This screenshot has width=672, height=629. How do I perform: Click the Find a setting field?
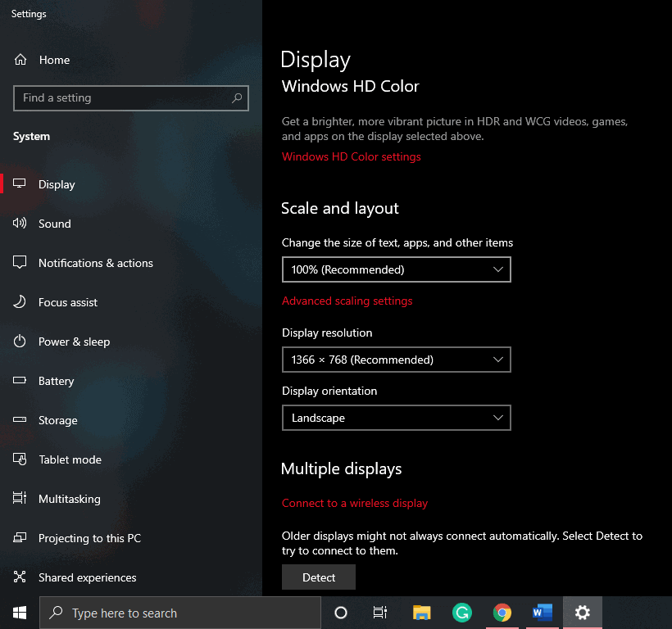[x=131, y=98]
